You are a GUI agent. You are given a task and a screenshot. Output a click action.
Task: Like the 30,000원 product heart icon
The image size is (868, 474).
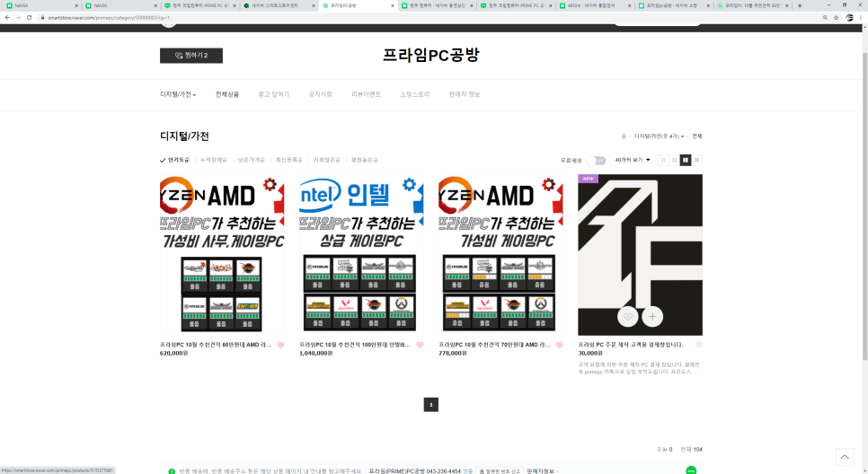pyautogui.click(x=698, y=345)
